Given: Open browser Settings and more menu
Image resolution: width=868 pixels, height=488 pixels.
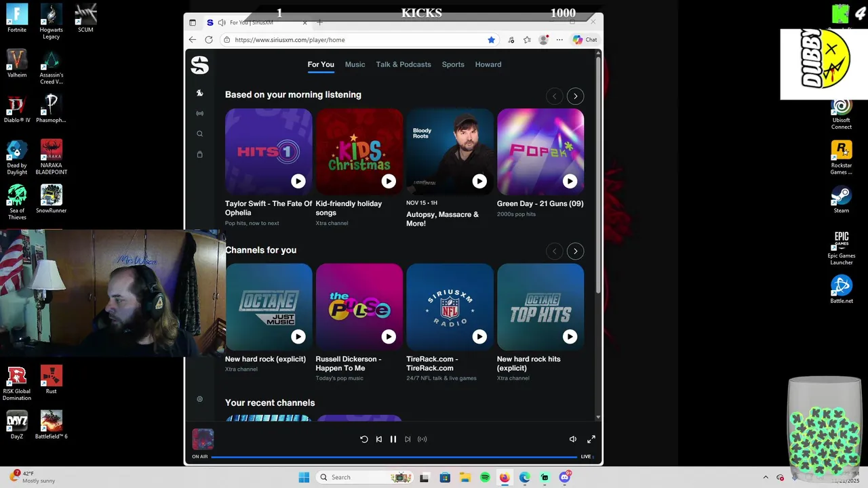Looking at the screenshot, I should coord(559,40).
